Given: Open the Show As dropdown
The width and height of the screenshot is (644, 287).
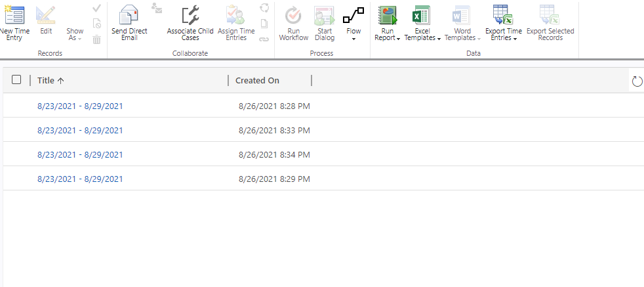Looking at the screenshot, I should click(75, 34).
